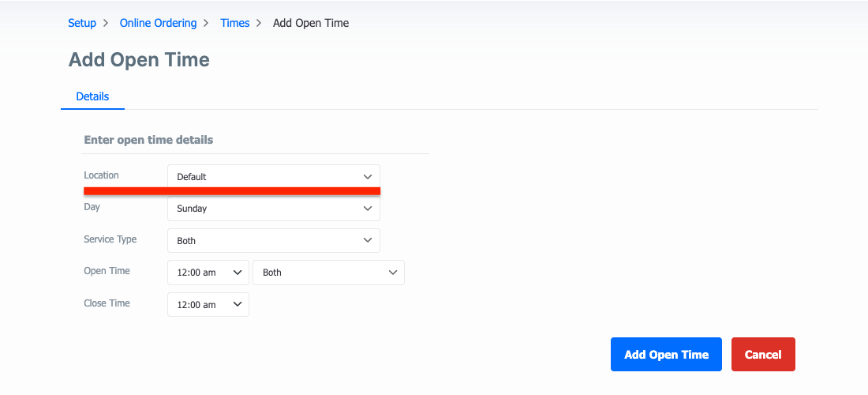The image size is (868, 395).
Task: Click the Add Open Time breadcrumb text
Action: tap(311, 23)
